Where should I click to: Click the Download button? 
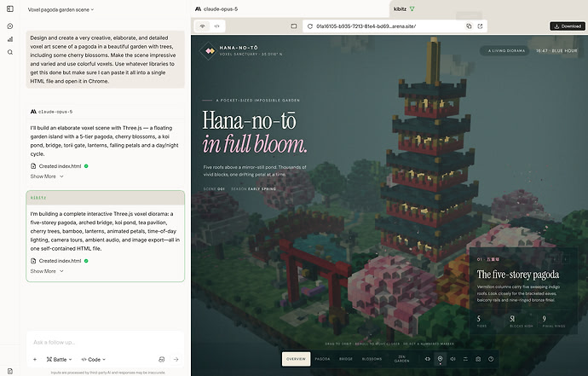(568, 26)
